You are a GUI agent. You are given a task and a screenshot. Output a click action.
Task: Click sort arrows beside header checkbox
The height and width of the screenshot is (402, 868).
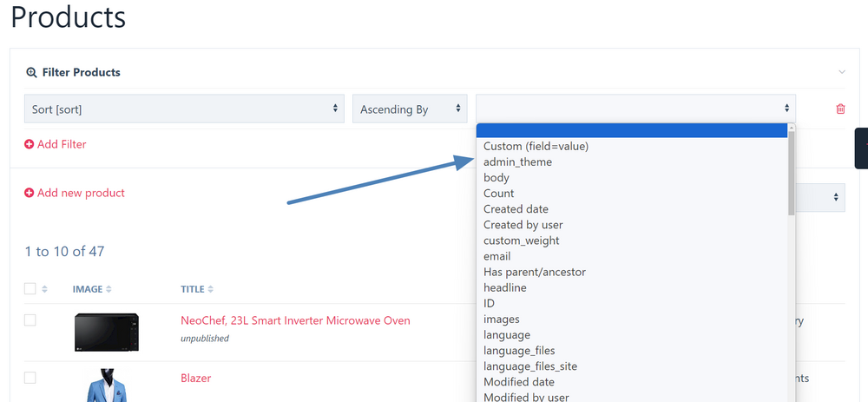(x=45, y=289)
